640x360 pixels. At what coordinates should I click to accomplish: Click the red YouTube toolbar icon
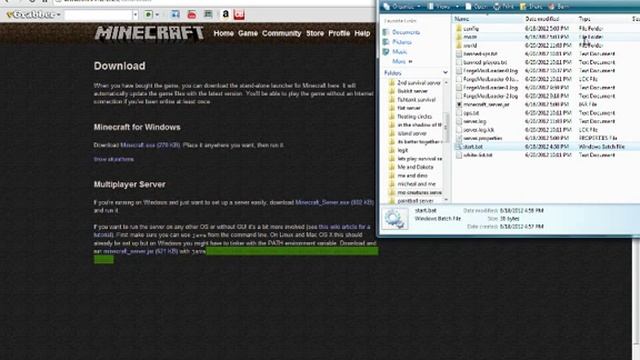(x=191, y=15)
